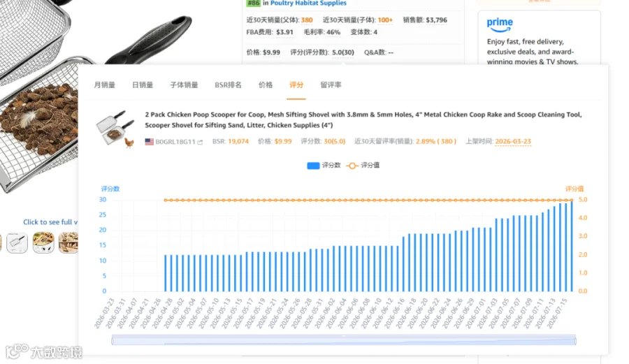Click the right handle of the date range slider
629x364 pixels.
(575, 341)
